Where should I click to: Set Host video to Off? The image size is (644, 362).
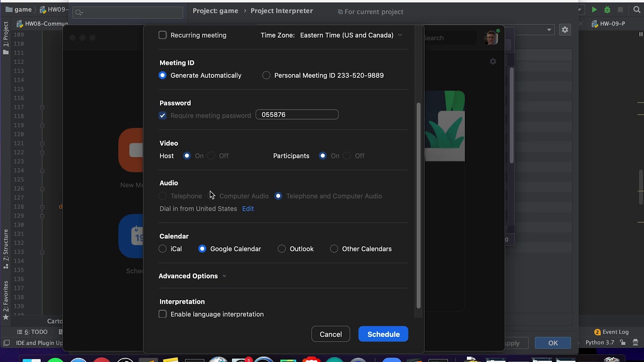click(x=211, y=156)
